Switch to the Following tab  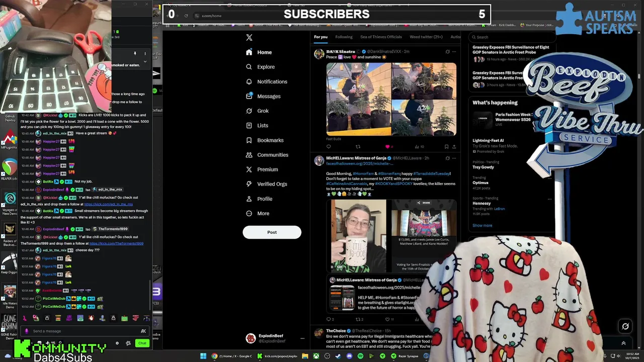[344, 37]
